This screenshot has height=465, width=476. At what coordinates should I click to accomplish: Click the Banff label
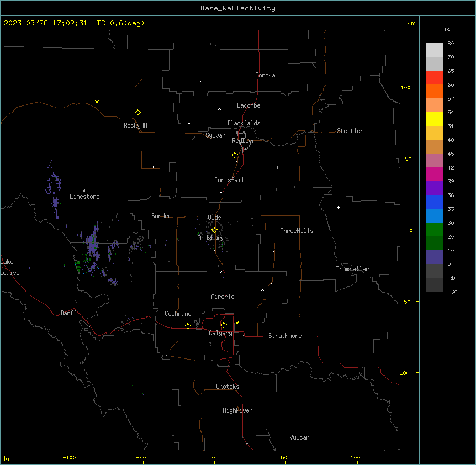[x=68, y=313]
